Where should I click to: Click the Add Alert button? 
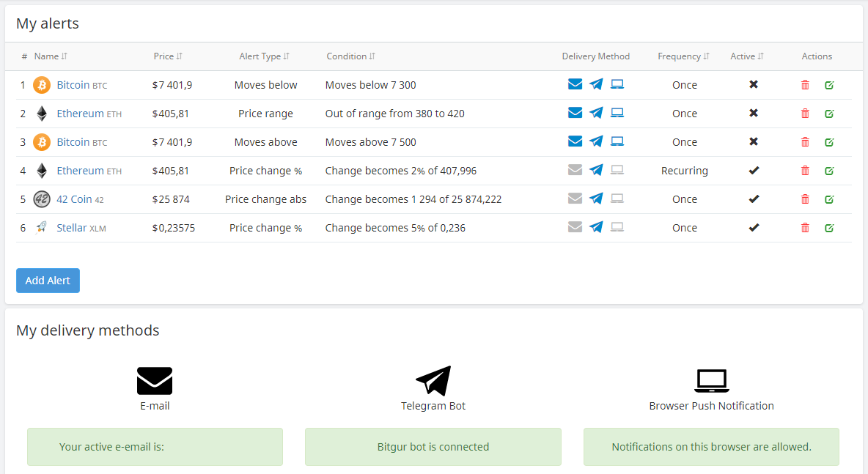pos(48,281)
